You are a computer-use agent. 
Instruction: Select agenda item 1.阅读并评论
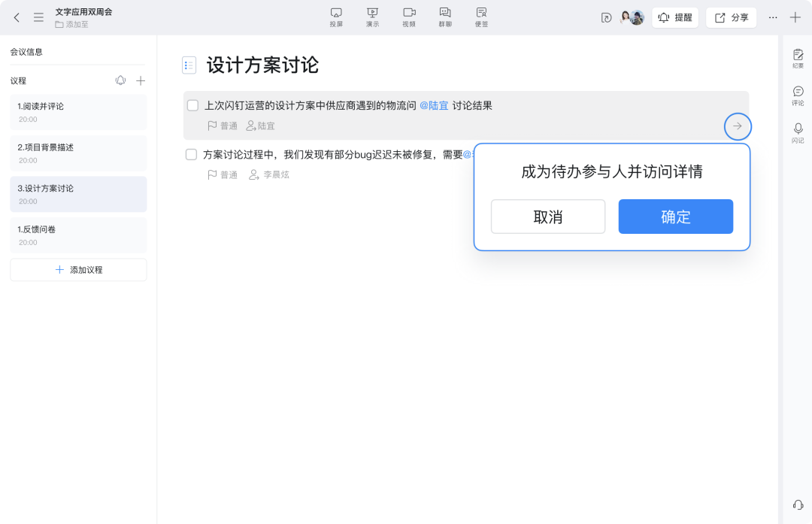tap(78, 112)
